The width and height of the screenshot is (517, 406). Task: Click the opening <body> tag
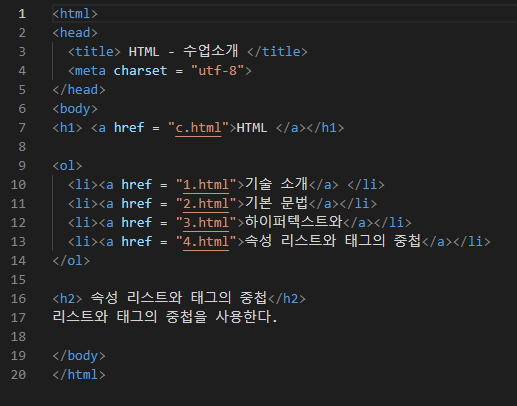tap(75, 109)
